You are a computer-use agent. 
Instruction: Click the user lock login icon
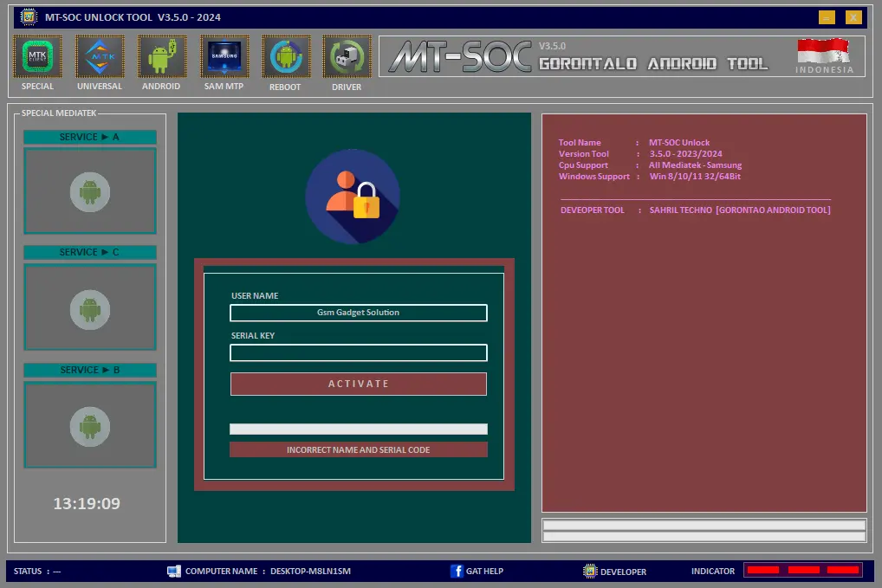(x=353, y=197)
